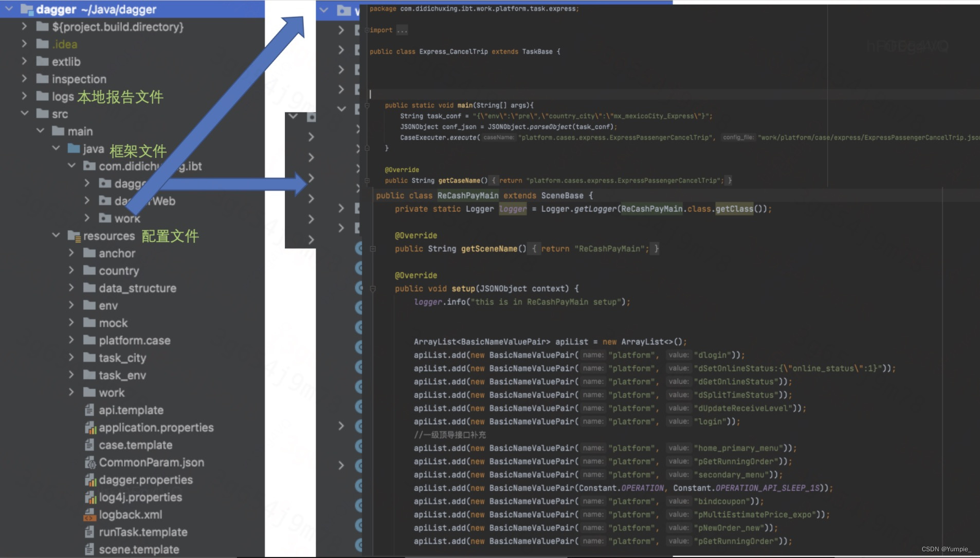
Task: Expand the ${project.build.directory} folder chevron
Action: coord(24,26)
